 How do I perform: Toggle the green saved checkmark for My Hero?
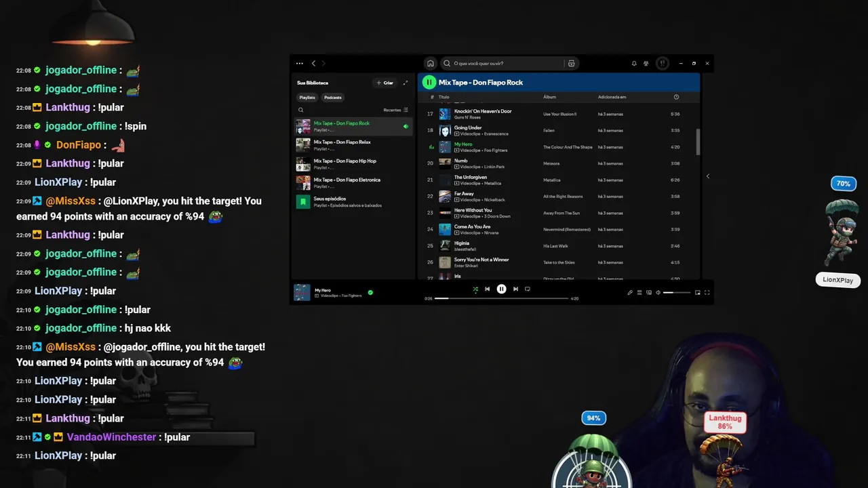coord(370,293)
